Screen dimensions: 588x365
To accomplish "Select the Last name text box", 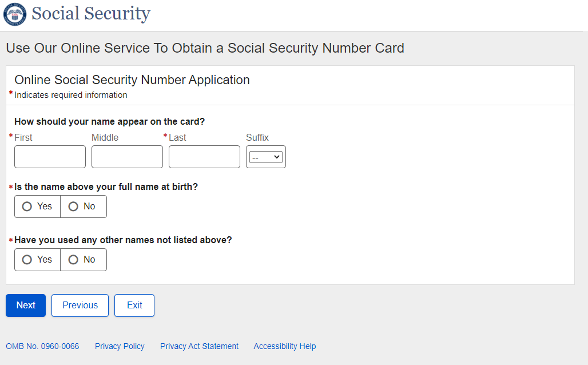I will (204, 157).
